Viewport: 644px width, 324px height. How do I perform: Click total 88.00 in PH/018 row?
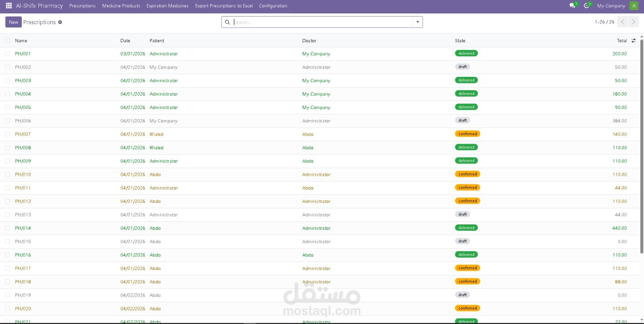point(621,282)
